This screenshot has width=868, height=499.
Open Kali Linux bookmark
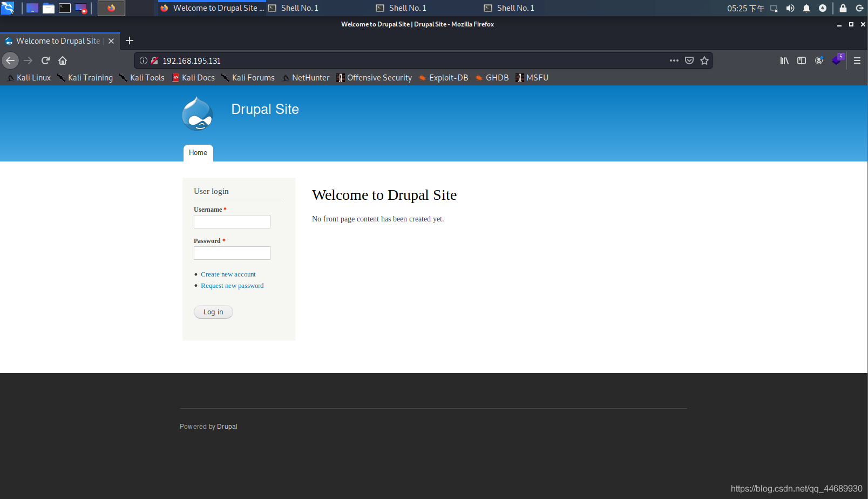point(29,78)
